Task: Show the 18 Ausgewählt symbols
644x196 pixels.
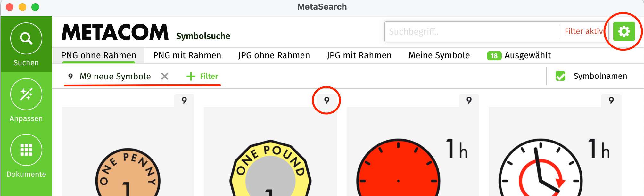Action: pos(519,56)
